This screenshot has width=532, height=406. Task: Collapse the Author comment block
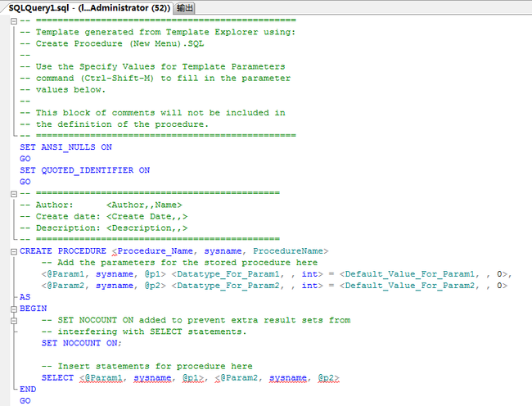click(14, 194)
